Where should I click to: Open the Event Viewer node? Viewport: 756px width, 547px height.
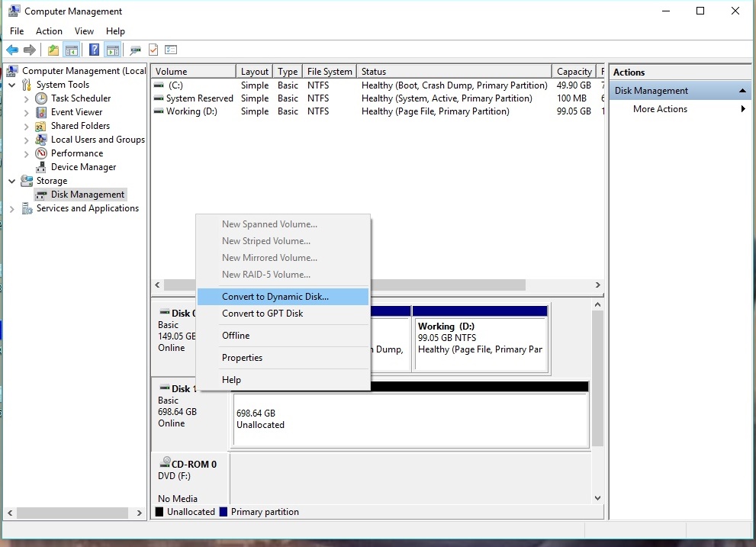point(77,111)
